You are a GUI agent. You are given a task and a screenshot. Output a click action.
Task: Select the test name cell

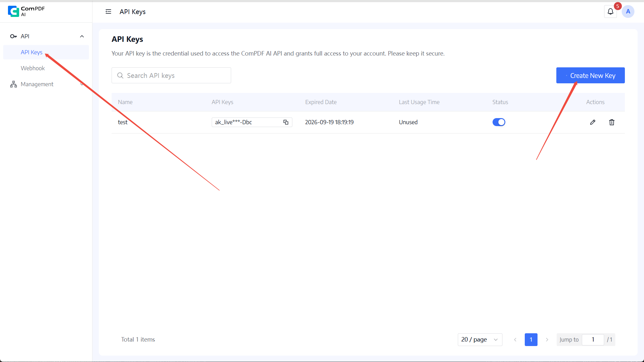(x=123, y=122)
